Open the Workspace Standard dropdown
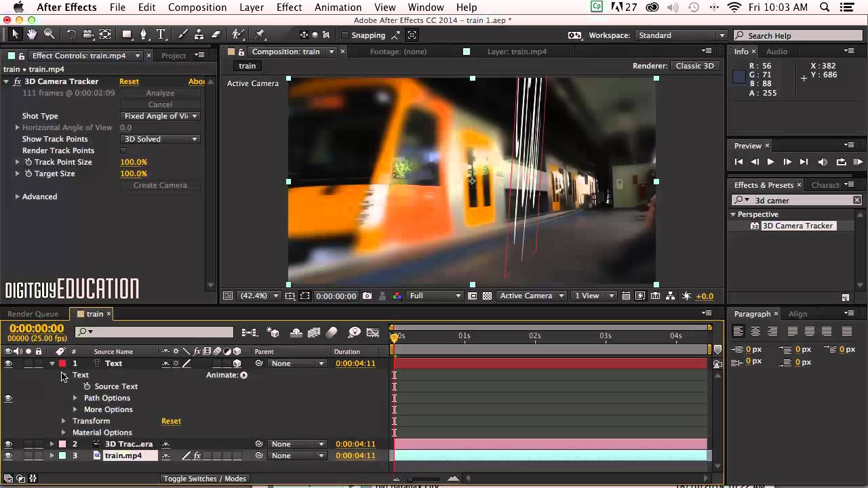Viewport: 868px width, 488px height. (680, 35)
